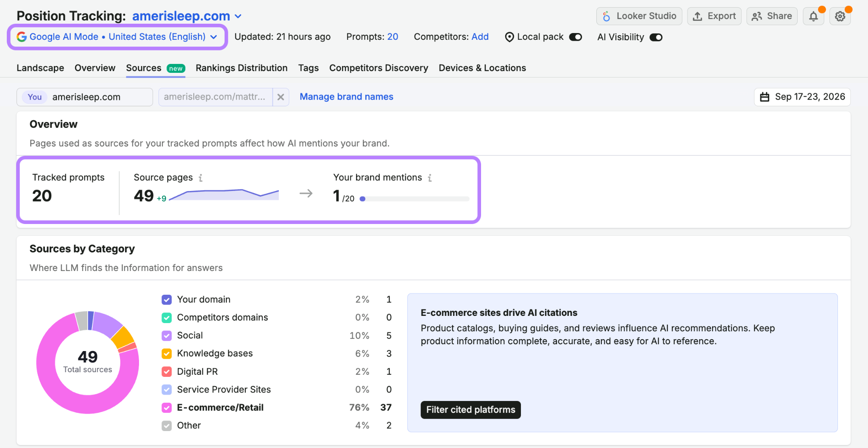The width and height of the screenshot is (868, 448).
Task: Uncheck the Social checkbox
Action: point(167,336)
